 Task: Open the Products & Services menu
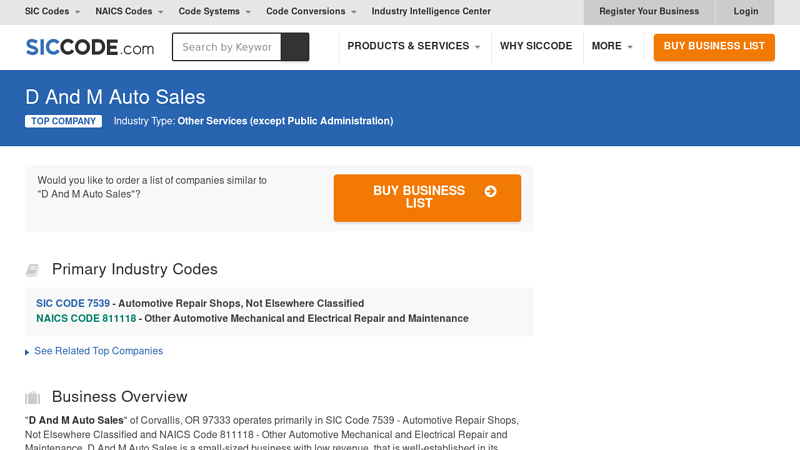click(x=413, y=46)
